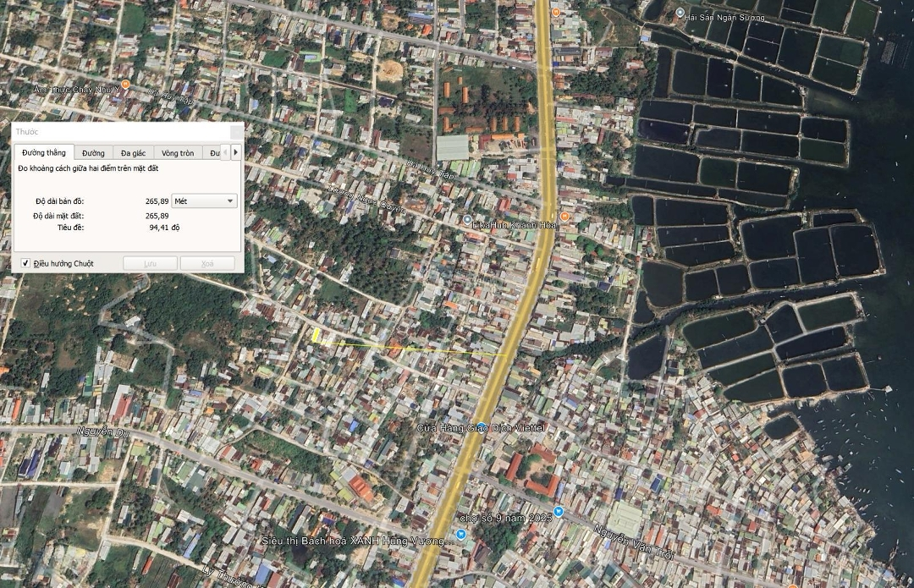
Task: Toggle the Điều hướng Chuột checkbox
Action: (25, 263)
